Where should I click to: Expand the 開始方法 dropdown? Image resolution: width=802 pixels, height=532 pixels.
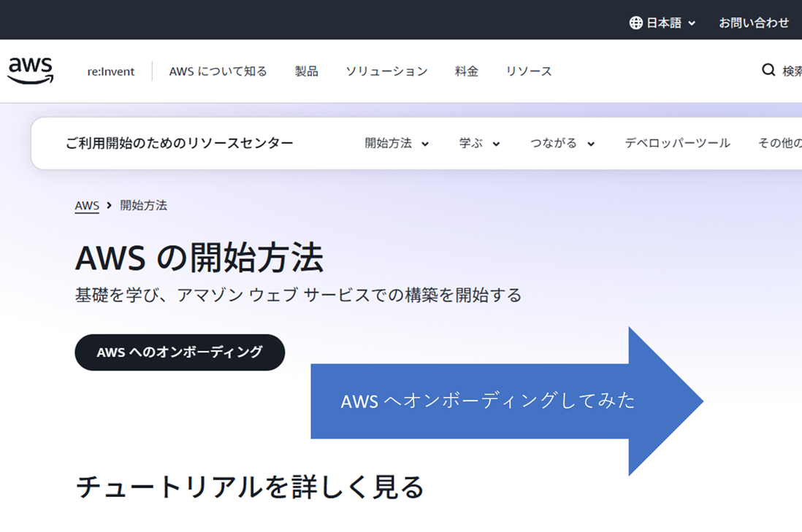[397, 143]
